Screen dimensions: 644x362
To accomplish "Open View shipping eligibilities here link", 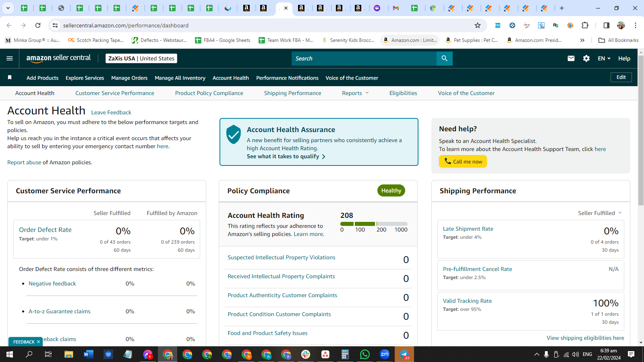I will pos(585,338).
